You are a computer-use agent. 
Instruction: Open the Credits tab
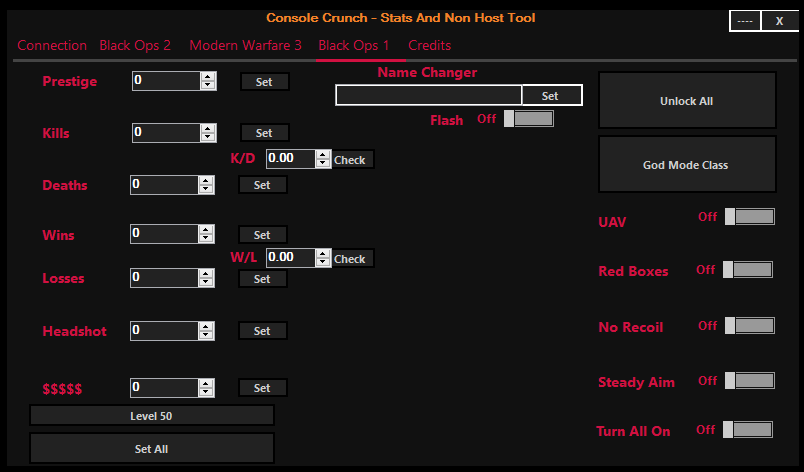(x=430, y=45)
